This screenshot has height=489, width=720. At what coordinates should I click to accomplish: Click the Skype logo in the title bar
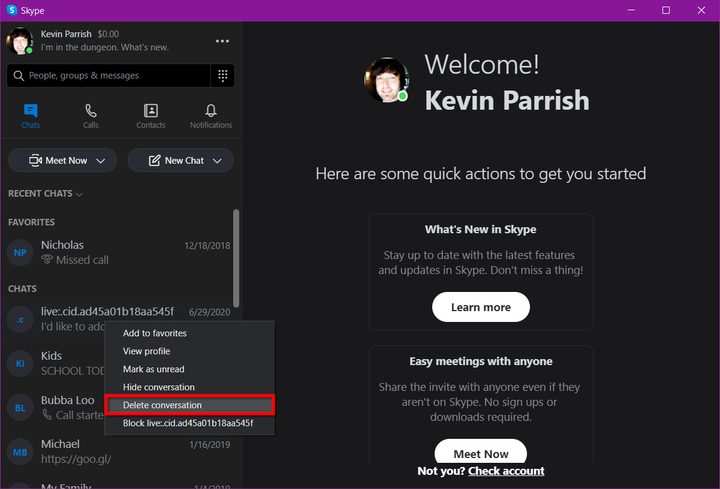[12, 10]
